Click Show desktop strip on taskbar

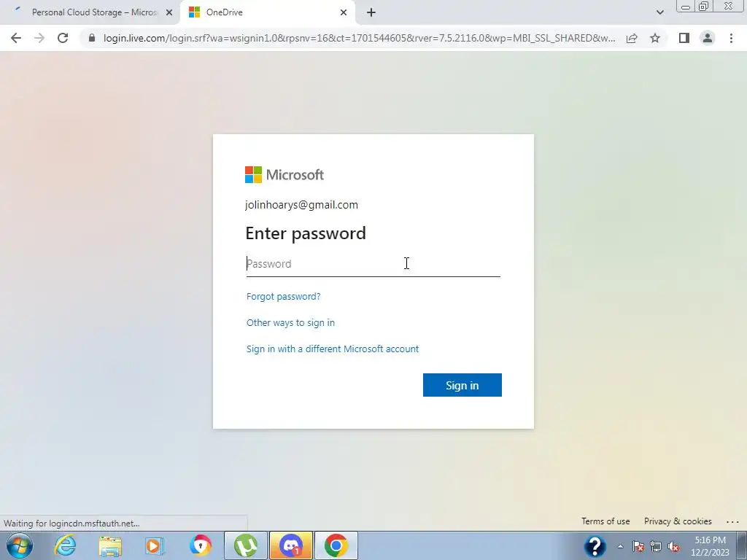pos(742,546)
